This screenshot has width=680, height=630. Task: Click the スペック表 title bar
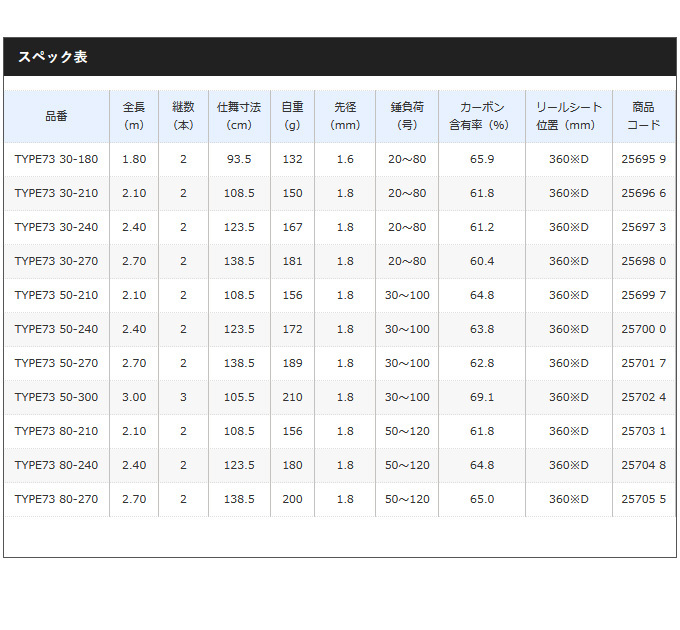[x=338, y=57]
